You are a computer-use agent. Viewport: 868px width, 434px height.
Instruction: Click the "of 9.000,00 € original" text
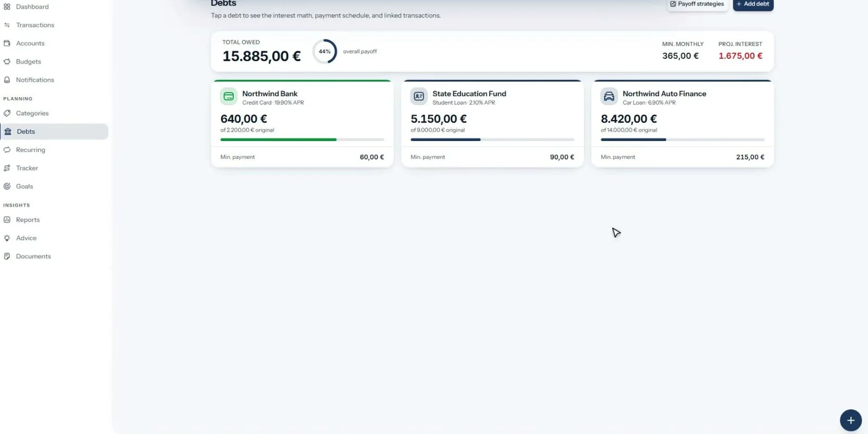pos(438,130)
